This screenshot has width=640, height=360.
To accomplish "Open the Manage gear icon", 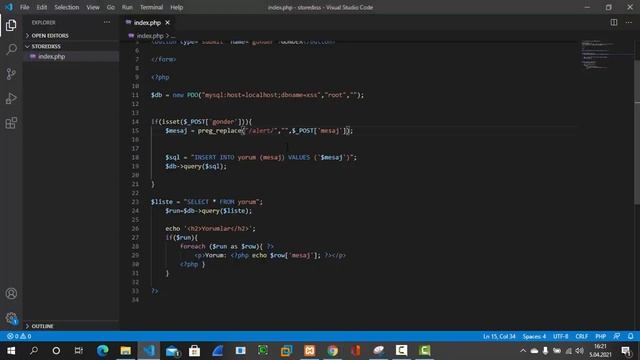I will tap(11, 318).
